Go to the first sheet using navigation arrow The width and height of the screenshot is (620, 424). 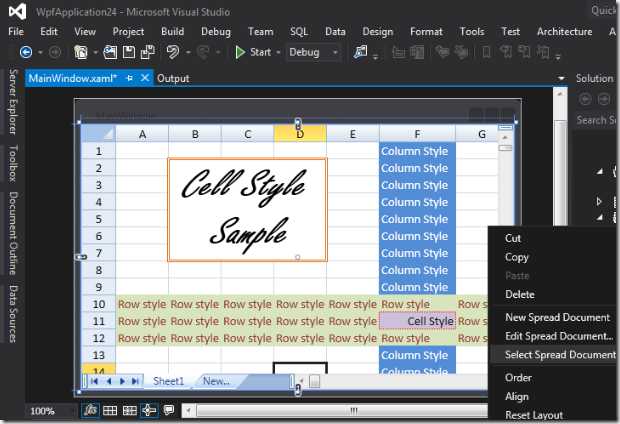pos(96,381)
